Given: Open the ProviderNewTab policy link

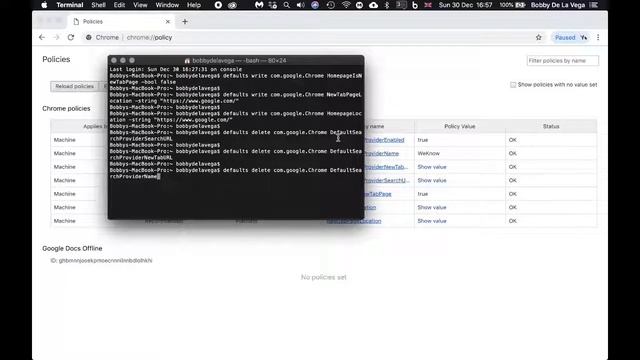Looking at the screenshot, I should tap(386, 167).
